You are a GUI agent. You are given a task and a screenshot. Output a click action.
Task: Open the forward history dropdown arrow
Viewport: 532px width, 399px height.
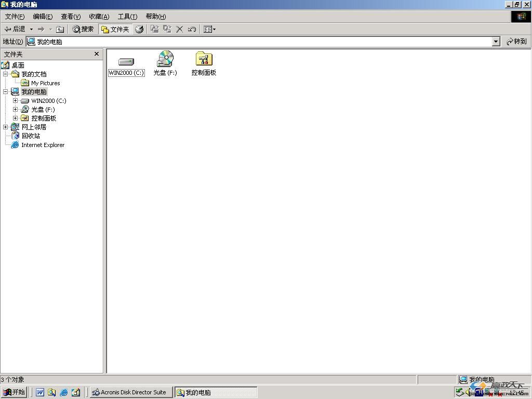(50, 29)
